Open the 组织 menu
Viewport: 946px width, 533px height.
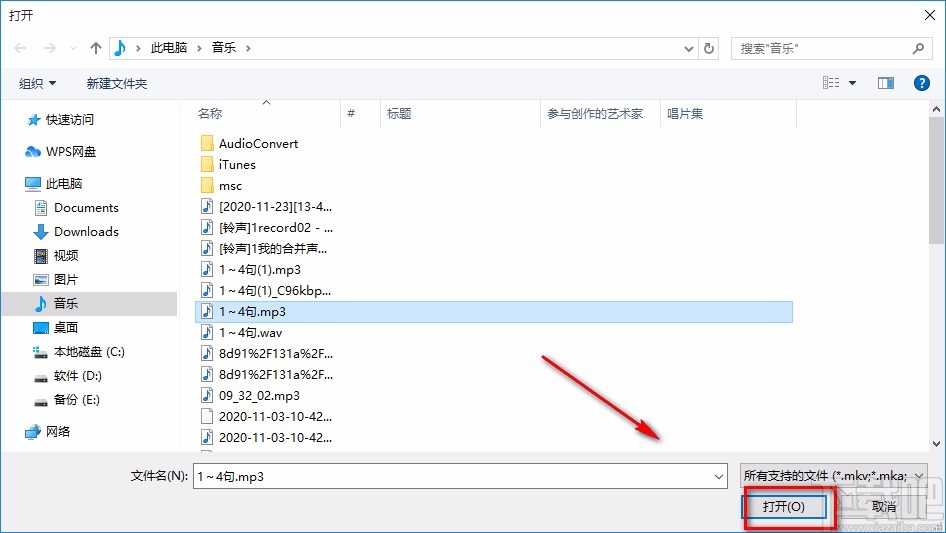coord(37,83)
